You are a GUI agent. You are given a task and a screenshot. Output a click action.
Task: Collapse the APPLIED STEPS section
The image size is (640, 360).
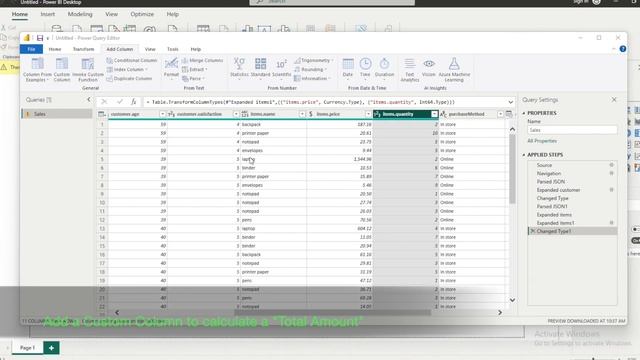point(524,155)
